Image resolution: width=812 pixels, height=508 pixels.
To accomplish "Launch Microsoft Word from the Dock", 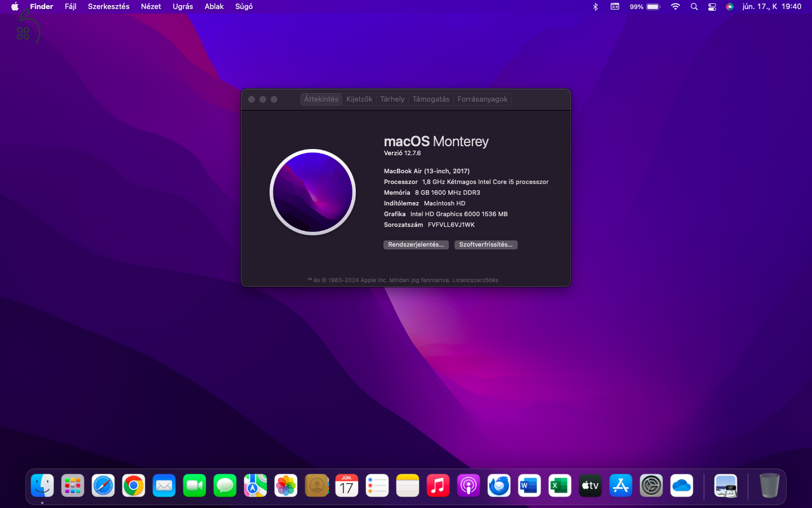I will 529,485.
